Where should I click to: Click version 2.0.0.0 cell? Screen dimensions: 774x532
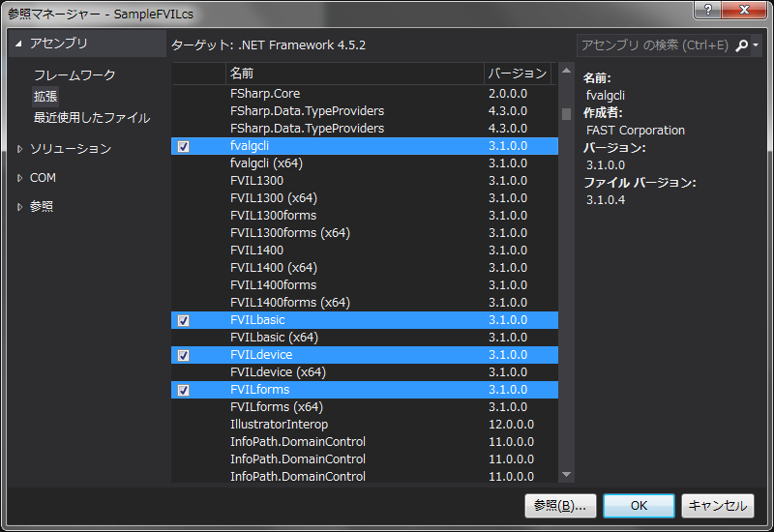point(508,93)
